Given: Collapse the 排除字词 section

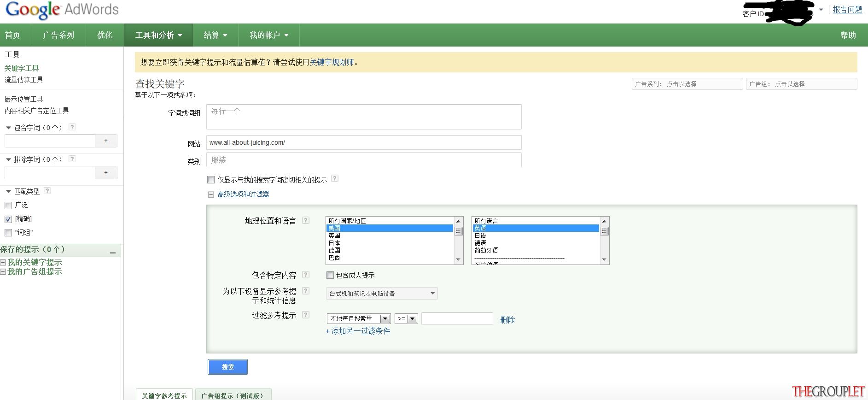Looking at the screenshot, I should 8,159.
